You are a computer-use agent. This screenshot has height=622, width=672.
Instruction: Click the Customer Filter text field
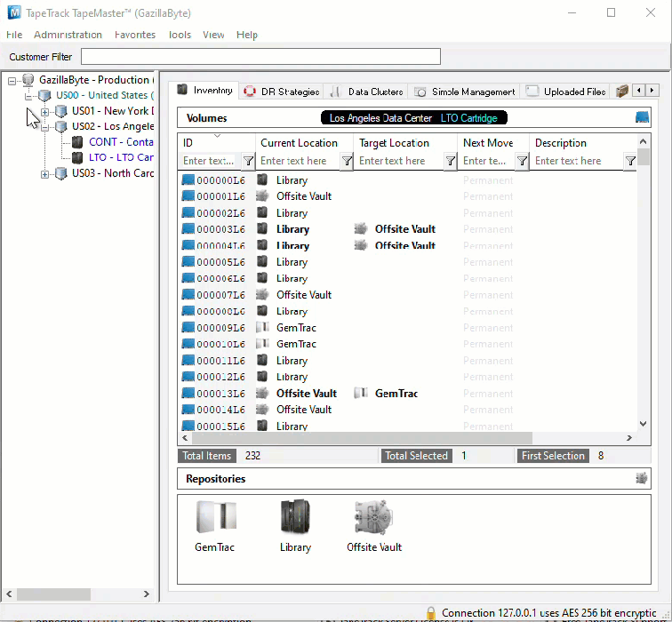coord(260,57)
